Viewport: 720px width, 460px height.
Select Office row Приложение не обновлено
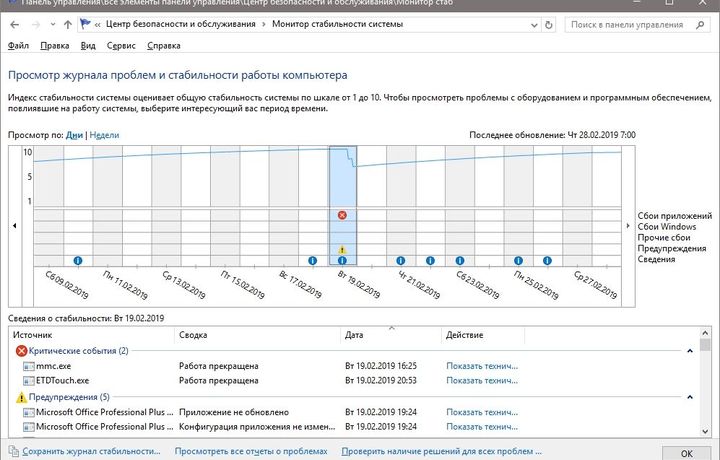click(x=354, y=412)
